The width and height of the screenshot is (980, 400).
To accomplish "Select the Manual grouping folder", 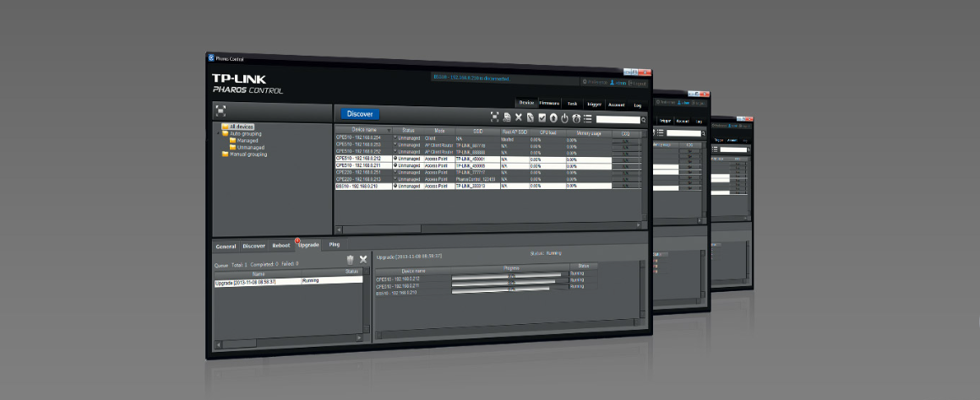I will [248, 154].
